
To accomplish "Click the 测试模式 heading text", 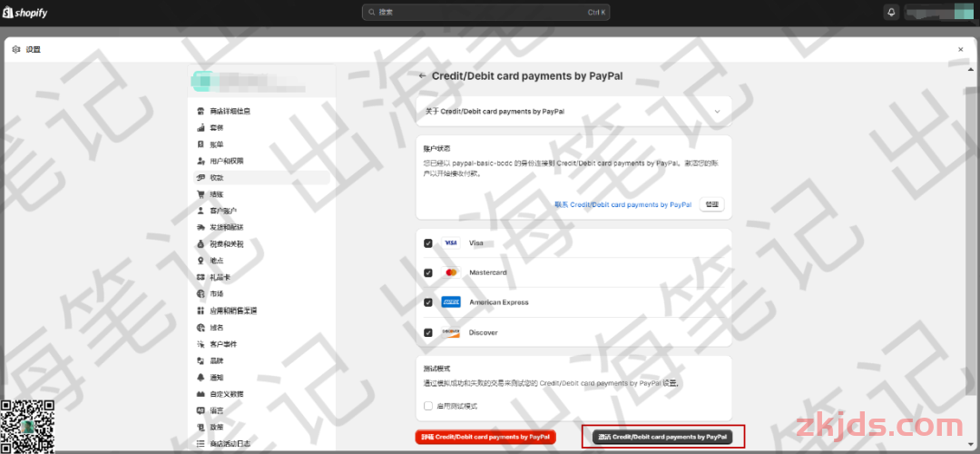I will (436, 369).
